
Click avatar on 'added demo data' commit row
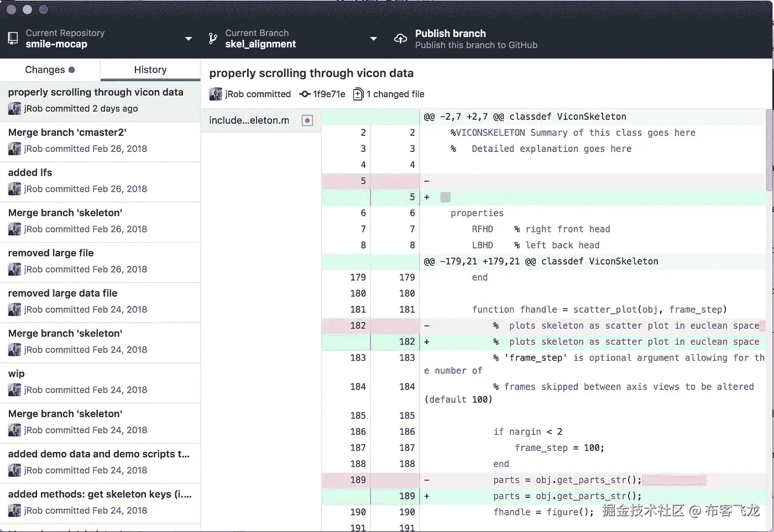[x=14, y=470]
